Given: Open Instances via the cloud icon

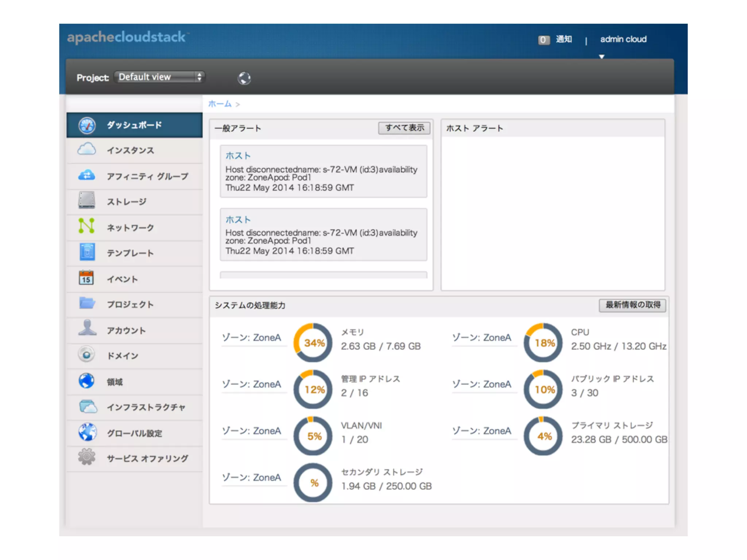Looking at the screenshot, I should (87, 149).
